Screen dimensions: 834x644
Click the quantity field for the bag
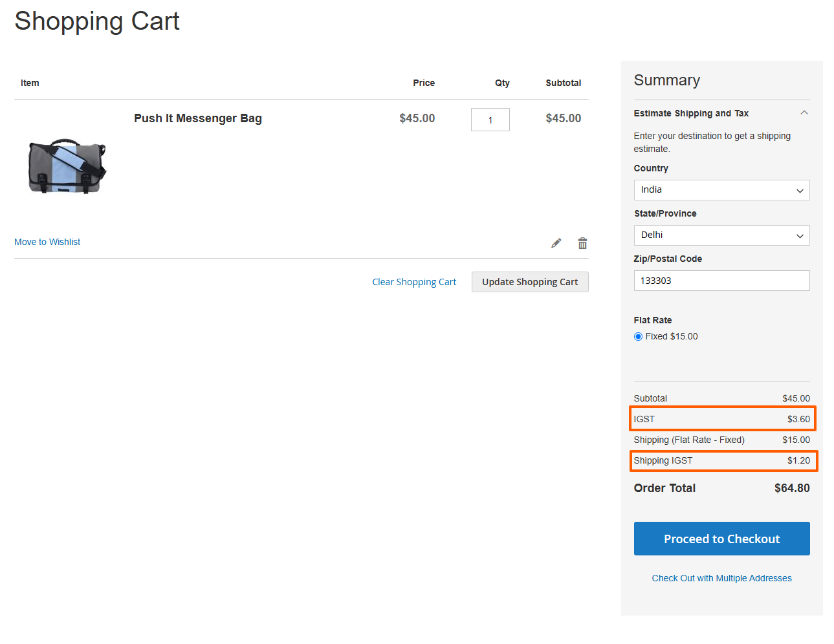(490, 120)
